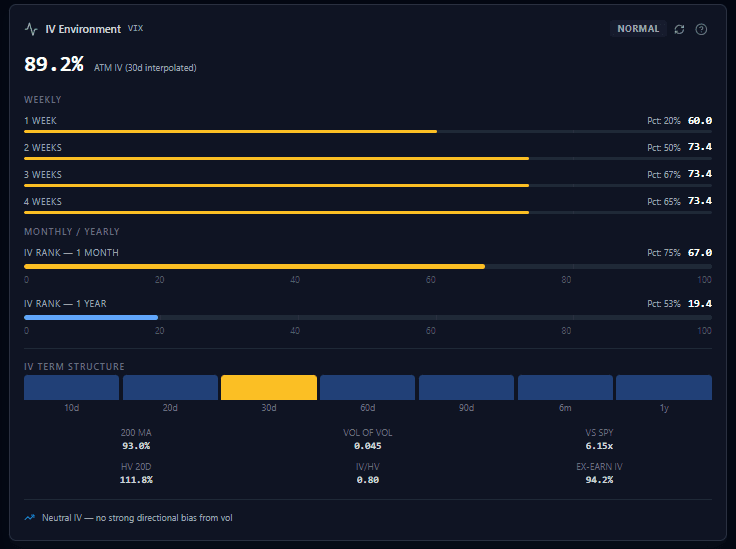Click the 200 MA value 93.0%

136,446
